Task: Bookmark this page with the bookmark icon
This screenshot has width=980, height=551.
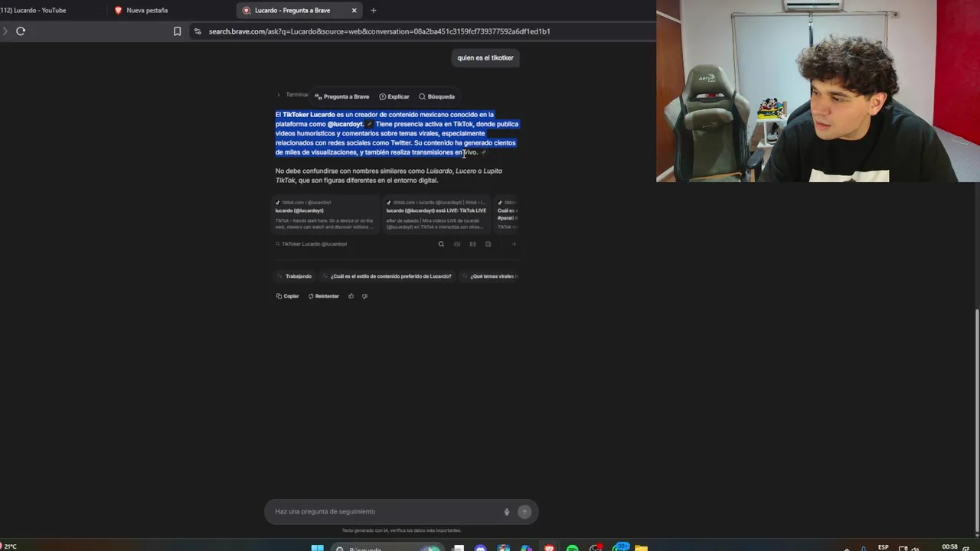Action: point(177,31)
